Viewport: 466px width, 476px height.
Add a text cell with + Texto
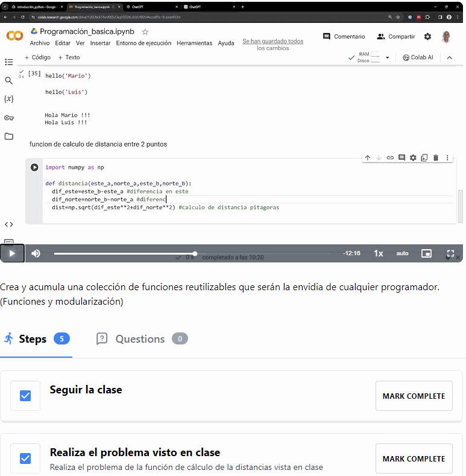click(x=69, y=57)
